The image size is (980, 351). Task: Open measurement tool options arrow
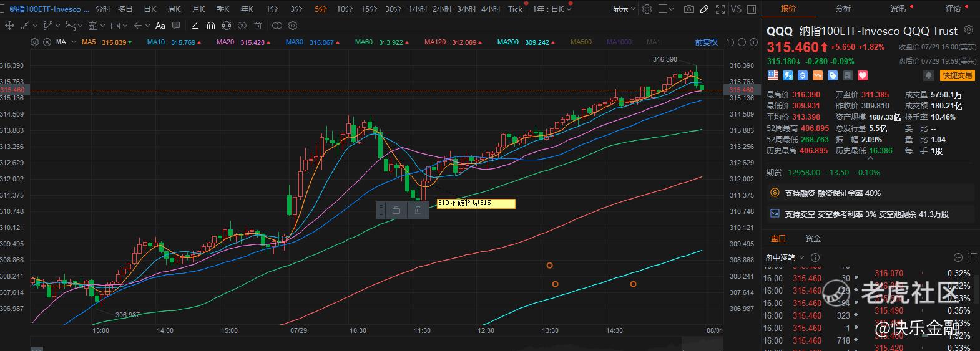[102, 26]
